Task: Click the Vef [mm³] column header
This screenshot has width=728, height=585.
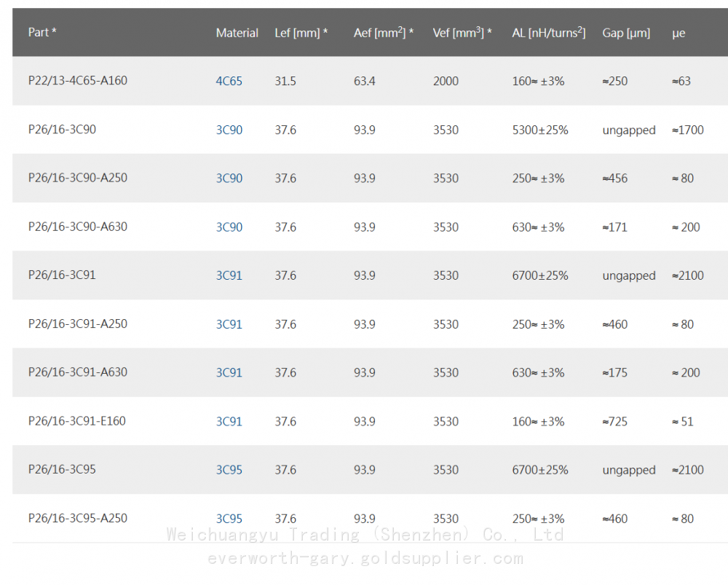Action: click(462, 33)
